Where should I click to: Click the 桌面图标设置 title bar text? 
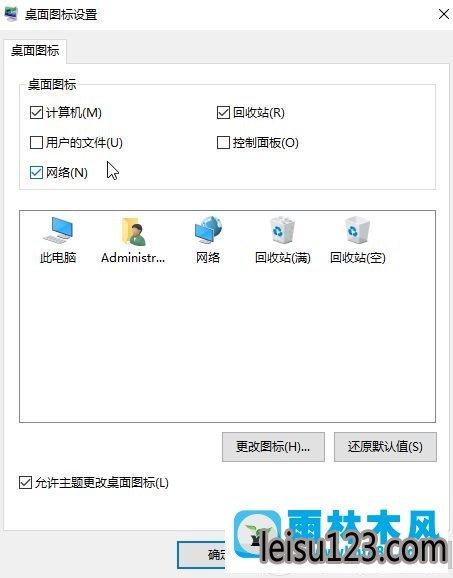click(x=61, y=14)
